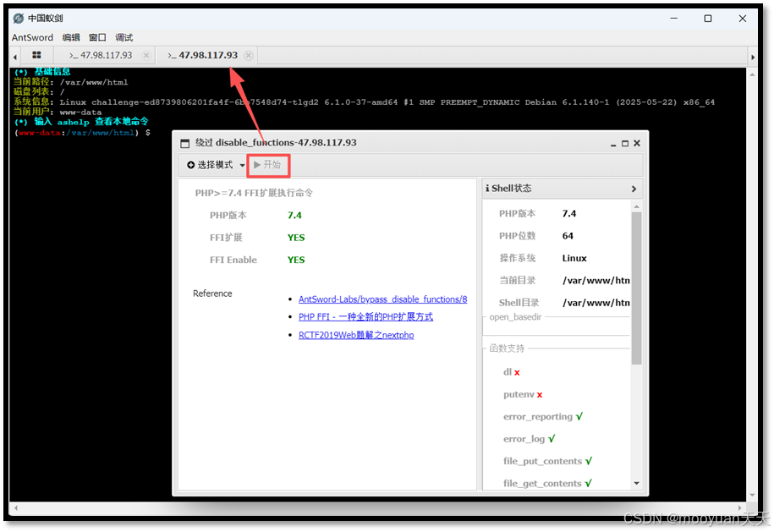This screenshot has width=774, height=532.
Task: Click the file_get_contents function entry
Action: point(547,483)
